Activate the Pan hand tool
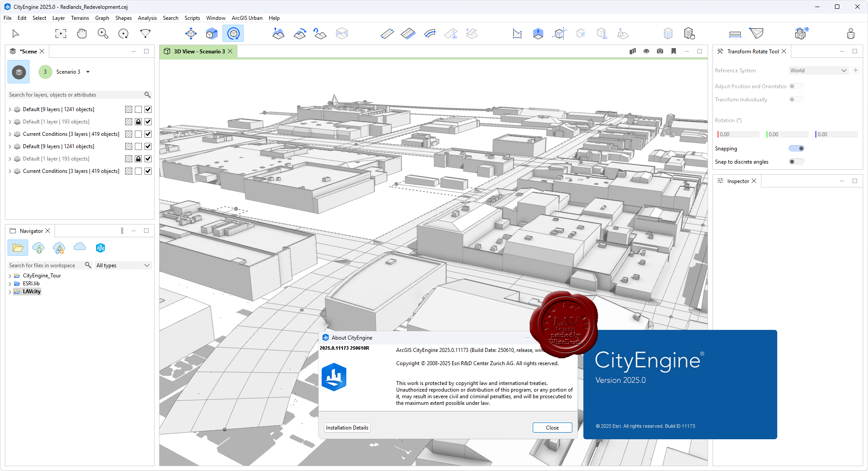This screenshot has height=471, width=868. pos(82,34)
